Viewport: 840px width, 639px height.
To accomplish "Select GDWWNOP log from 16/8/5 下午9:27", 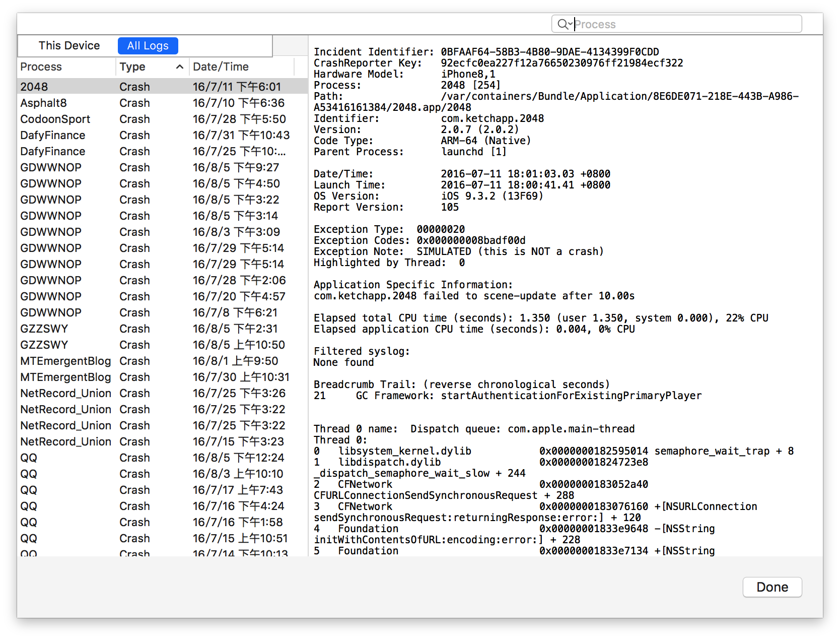I will click(162, 167).
